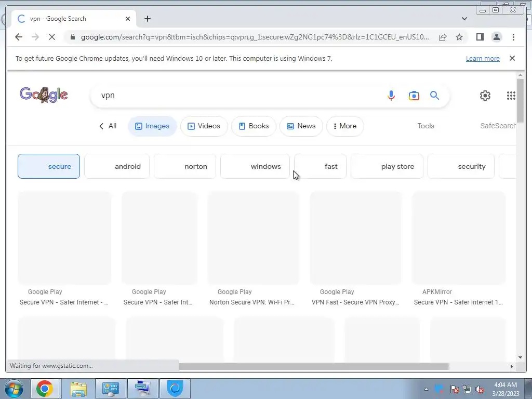Click the page scroll-down arrow
Screen dimensions: 532x399
521,357
